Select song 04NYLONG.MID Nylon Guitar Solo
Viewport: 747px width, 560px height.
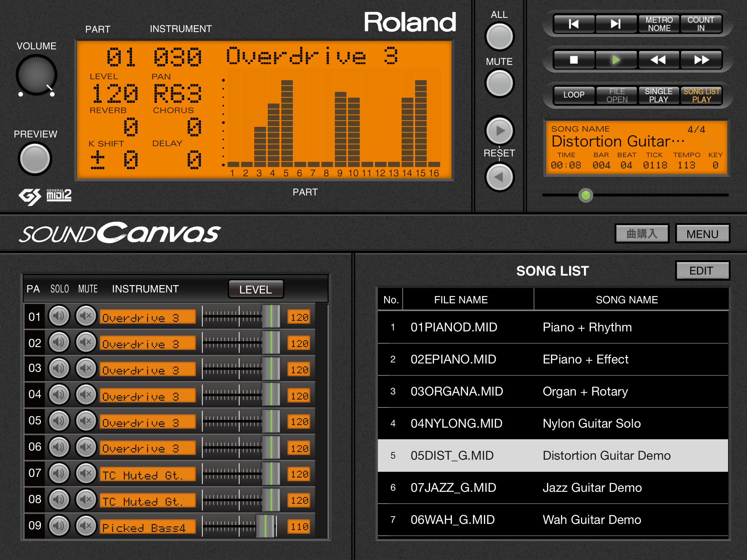[553, 423]
